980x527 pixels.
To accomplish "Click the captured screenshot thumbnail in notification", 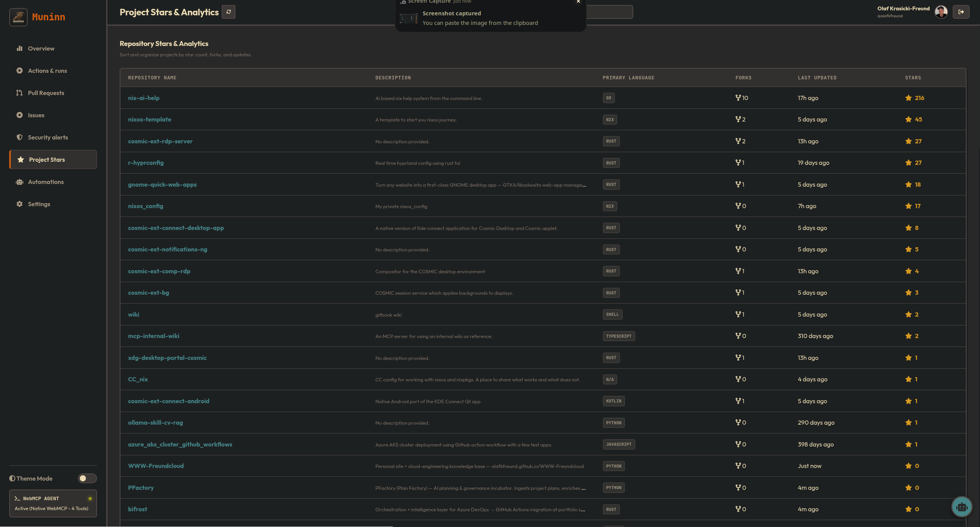I will [408, 18].
